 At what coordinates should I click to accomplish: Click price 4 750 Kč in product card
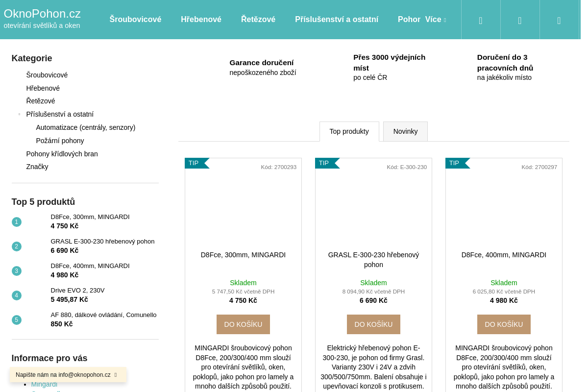pos(243,300)
